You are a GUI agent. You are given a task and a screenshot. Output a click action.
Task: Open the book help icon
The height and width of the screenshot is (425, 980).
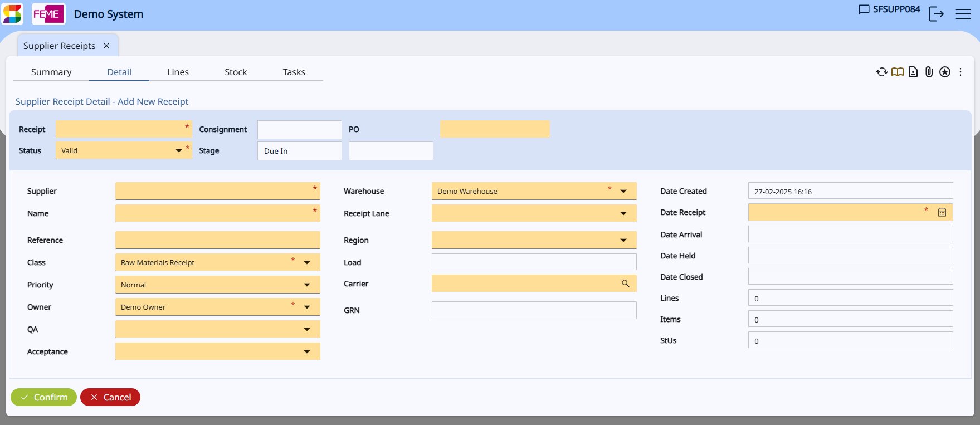click(897, 72)
